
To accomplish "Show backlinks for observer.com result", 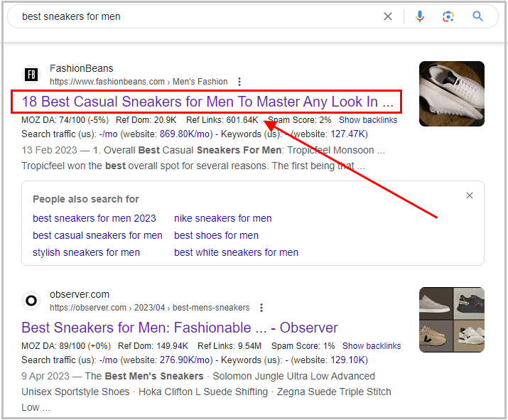I will click(x=372, y=346).
